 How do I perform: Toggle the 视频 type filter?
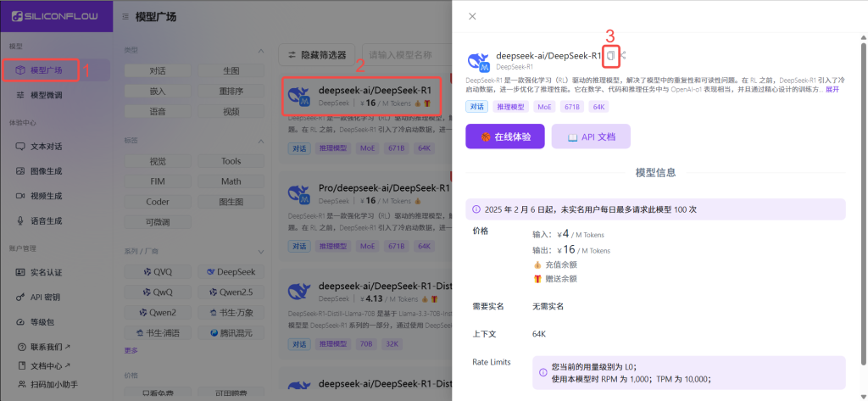click(231, 111)
